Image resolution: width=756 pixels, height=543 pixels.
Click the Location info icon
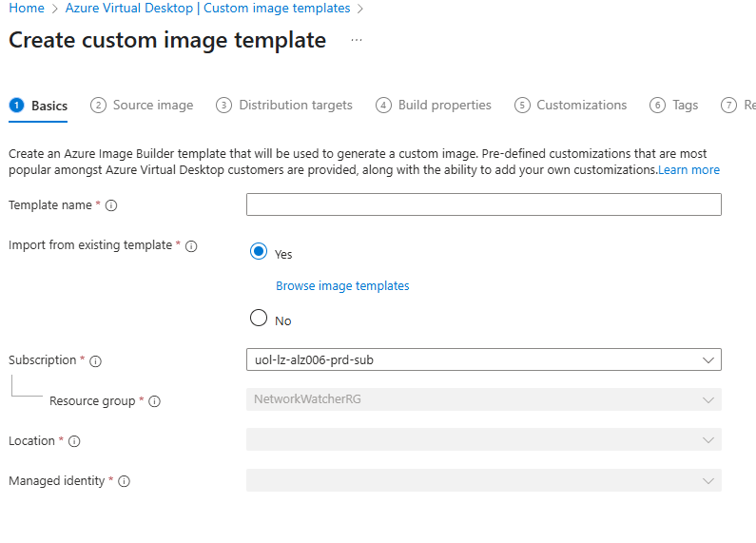(74, 441)
